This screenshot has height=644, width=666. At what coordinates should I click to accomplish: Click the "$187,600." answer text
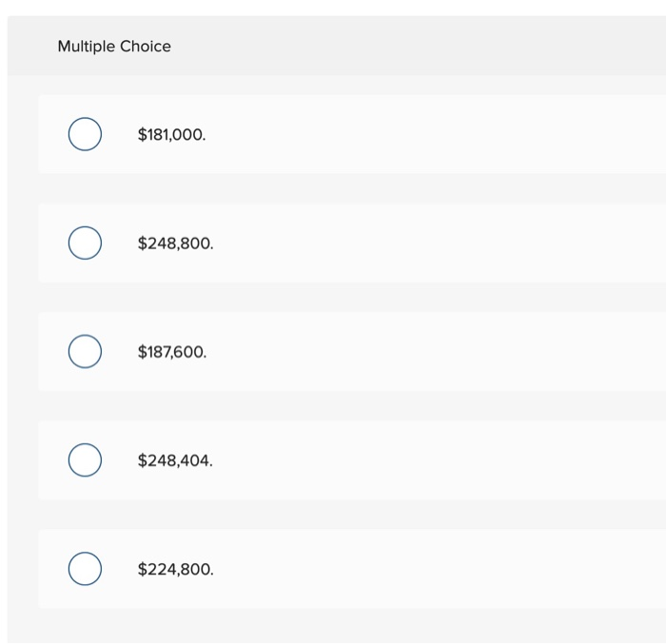click(171, 352)
